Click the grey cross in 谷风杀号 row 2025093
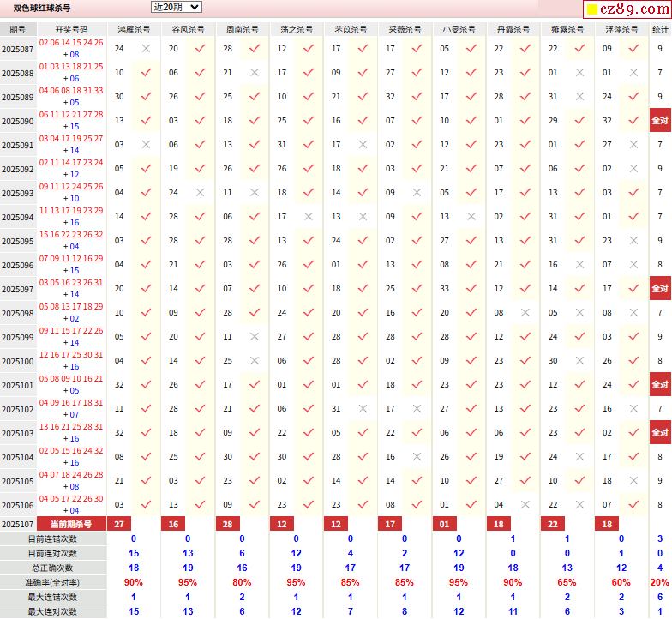The height and width of the screenshot is (619, 672). coord(200,193)
